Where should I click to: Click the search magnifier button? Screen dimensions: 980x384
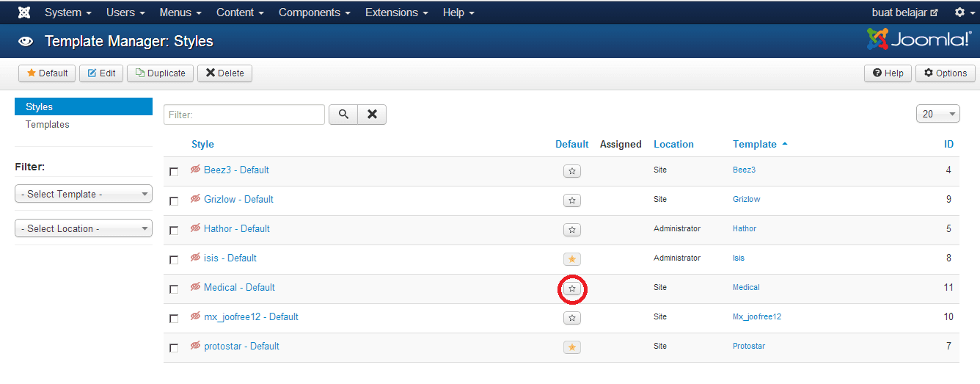coord(343,115)
